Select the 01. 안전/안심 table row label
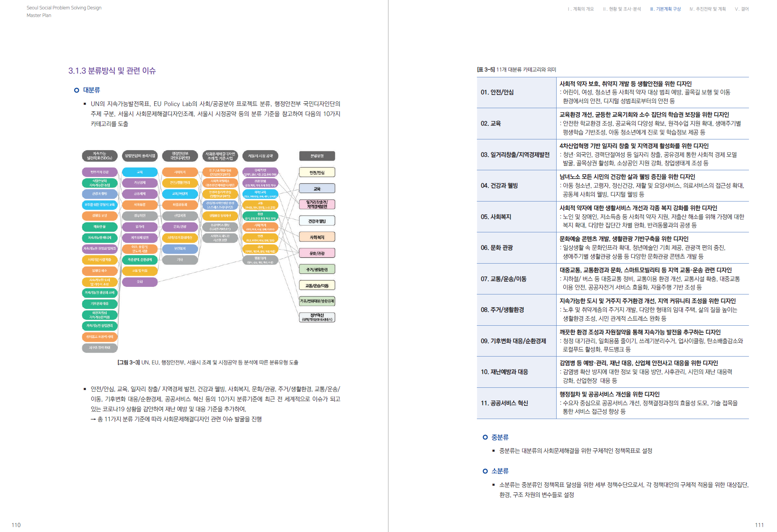777x532 pixels. [x=497, y=92]
